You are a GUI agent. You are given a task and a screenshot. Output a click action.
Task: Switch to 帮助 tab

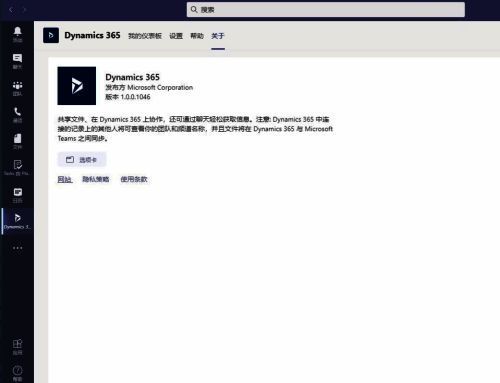(x=197, y=36)
